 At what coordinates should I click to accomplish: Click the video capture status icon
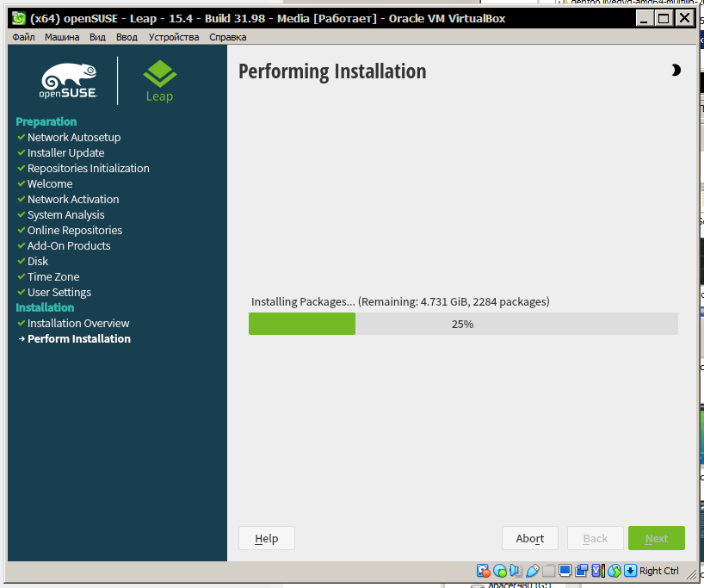[x=582, y=571]
